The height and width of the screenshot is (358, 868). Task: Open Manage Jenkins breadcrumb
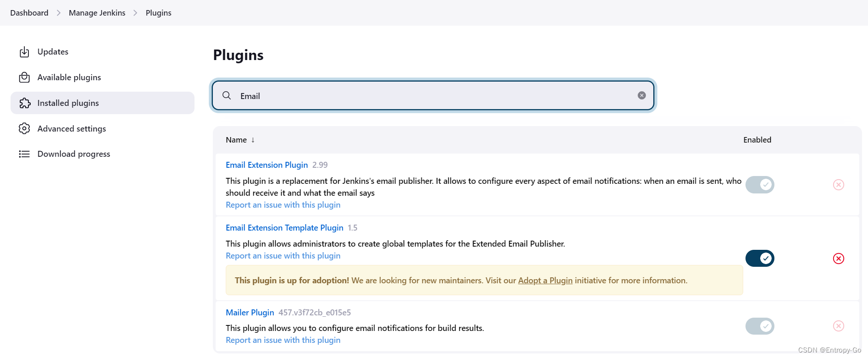[x=97, y=13]
